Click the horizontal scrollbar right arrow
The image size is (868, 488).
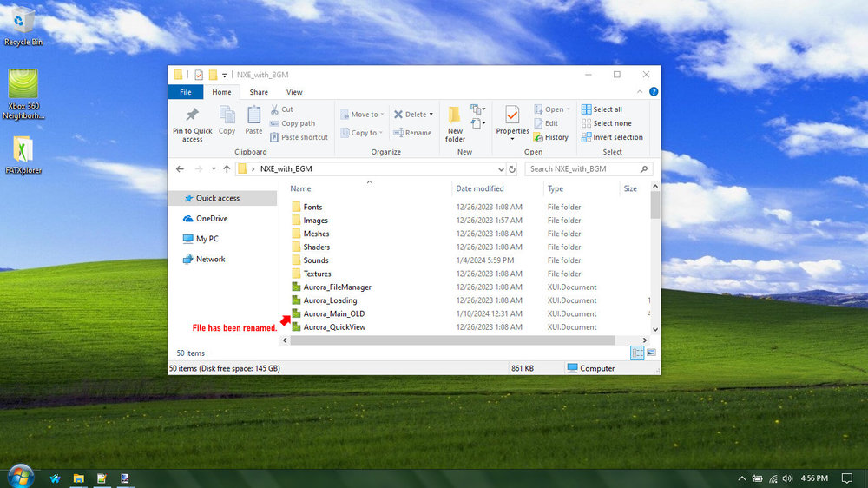coord(644,340)
